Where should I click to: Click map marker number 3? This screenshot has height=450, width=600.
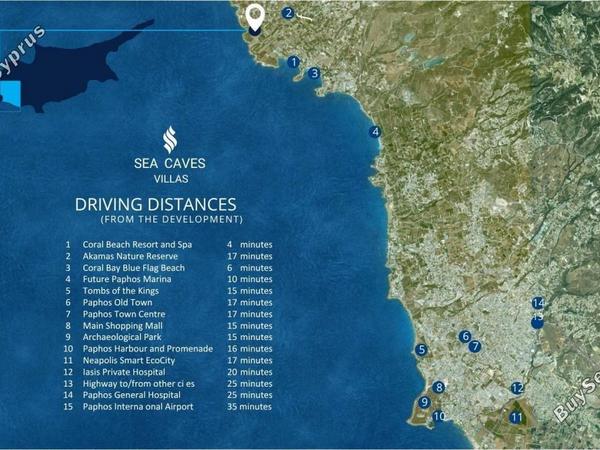(x=314, y=73)
